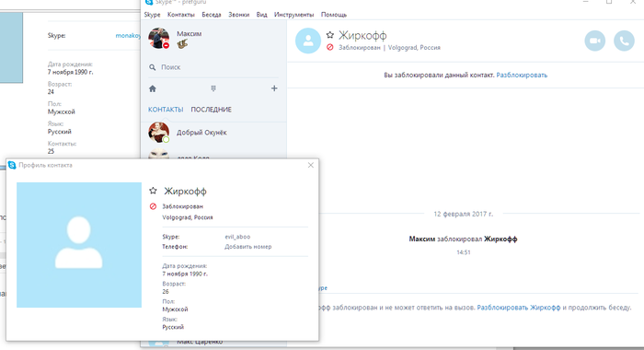The height and width of the screenshot is (350, 644).
Task: Click the blocked icon in chat header
Action: (329, 47)
